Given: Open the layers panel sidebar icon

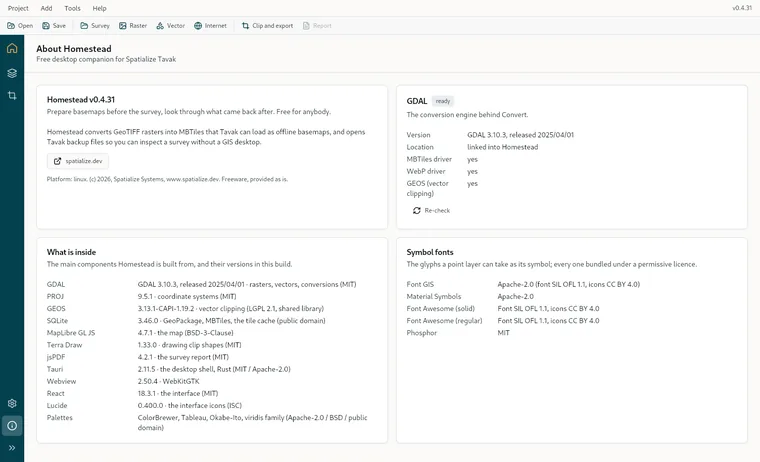Looking at the screenshot, I should (x=12, y=73).
